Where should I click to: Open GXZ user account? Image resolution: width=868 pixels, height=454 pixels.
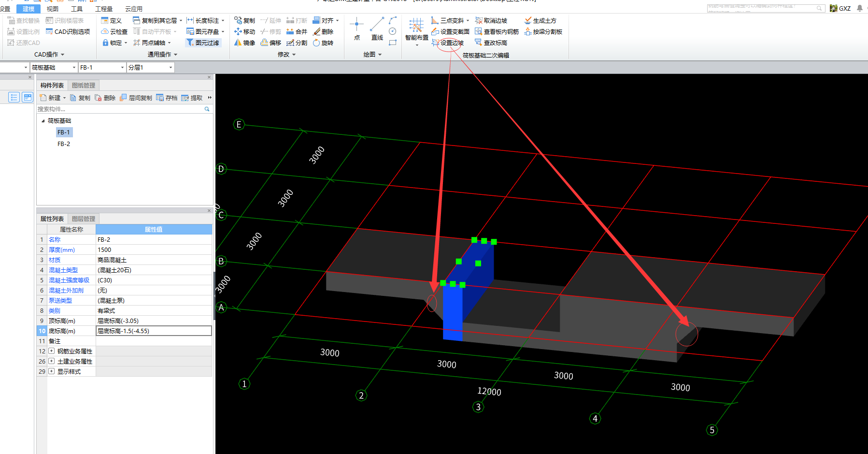click(x=840, y=8)
